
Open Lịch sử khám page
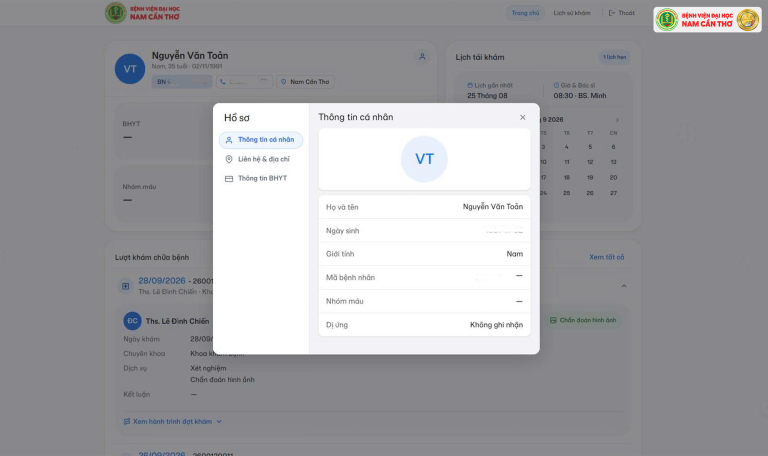click(x=572, y=13)
